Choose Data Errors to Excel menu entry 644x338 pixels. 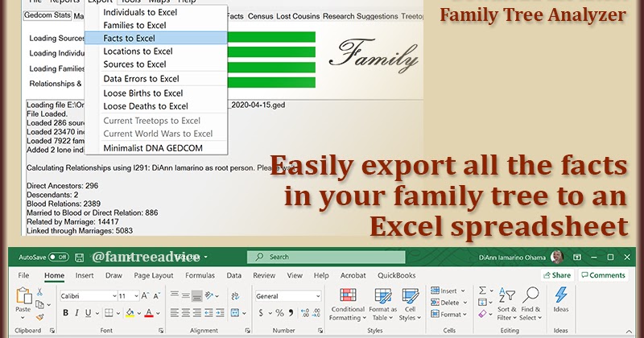pyautogui.click(x=141, y=79)
